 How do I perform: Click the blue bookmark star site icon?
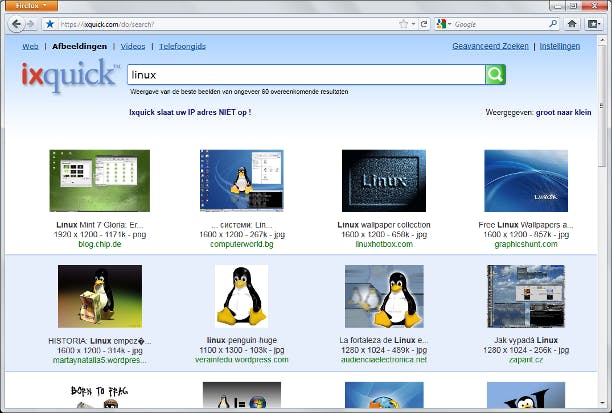click(x=50, y=24)
